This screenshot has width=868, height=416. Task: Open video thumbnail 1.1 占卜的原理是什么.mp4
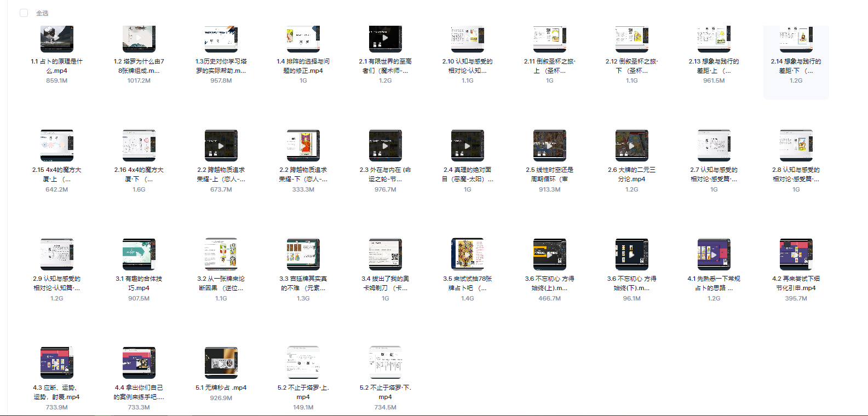point(57,39)
